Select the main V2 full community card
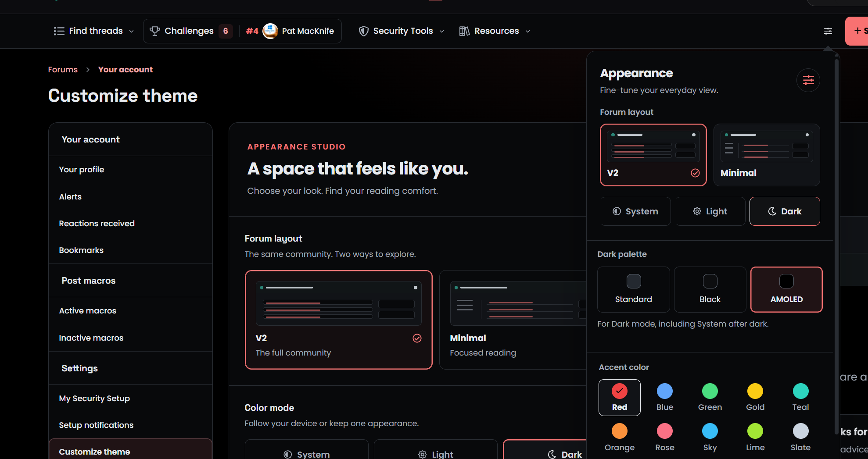Image resolution: width=868 pixels, height=459 pixels. click(339, 320)
